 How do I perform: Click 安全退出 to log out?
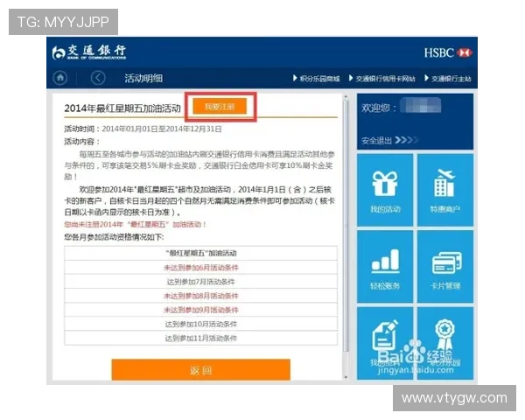pos(389,140)
